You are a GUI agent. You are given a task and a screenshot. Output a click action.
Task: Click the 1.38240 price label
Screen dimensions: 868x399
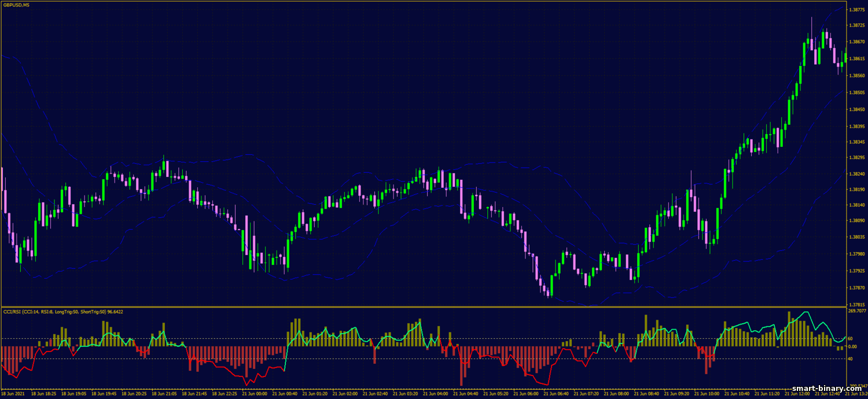(x=856, y=173)
